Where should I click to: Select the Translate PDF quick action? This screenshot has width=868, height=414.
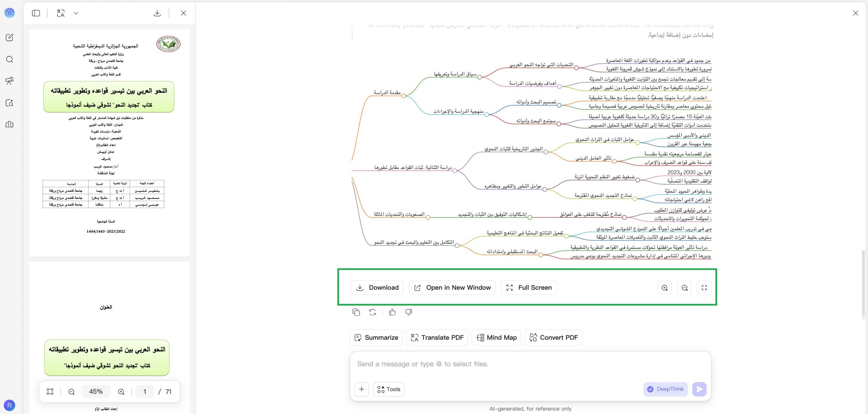point(437,337)
